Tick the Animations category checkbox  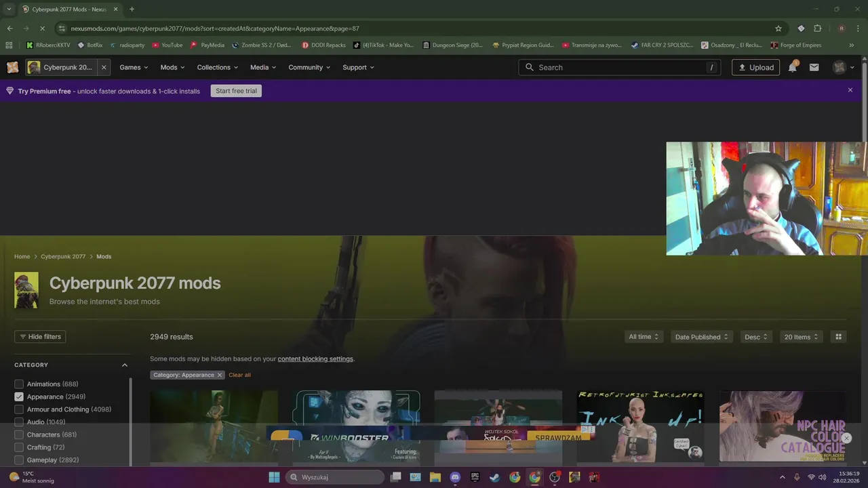(19, 384)
